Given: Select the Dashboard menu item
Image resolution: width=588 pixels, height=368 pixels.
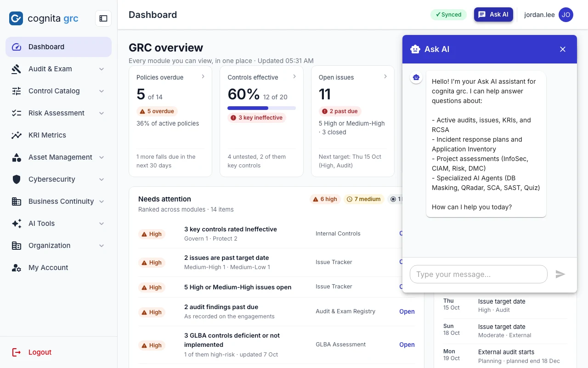Looking at the screenshot, I should click(x=58, y=47).
